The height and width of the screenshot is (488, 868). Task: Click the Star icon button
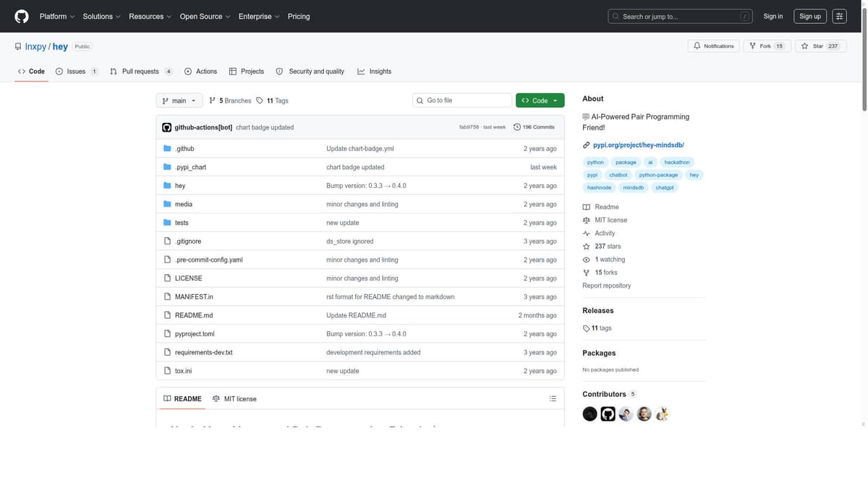[x=804, y=46]
